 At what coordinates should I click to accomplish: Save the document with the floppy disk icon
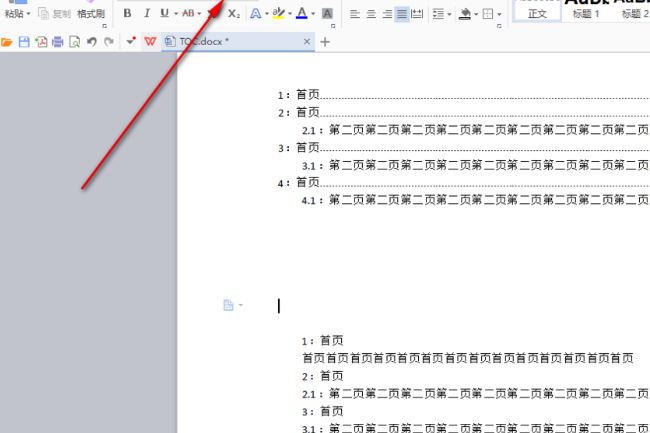point(24,42)
